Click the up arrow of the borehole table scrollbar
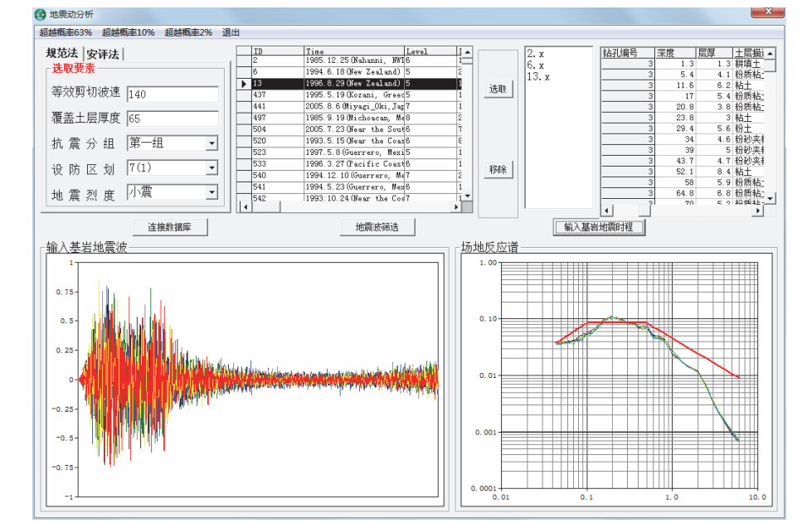The height and width of the screenshot is (523, 812). click(x=770, y=53)
